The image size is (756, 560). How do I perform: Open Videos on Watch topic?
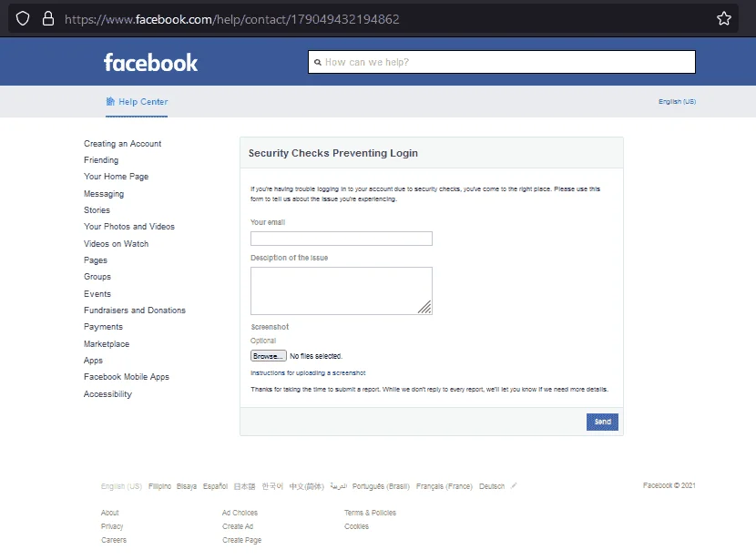pyautogui.click(x=117, y=244)
